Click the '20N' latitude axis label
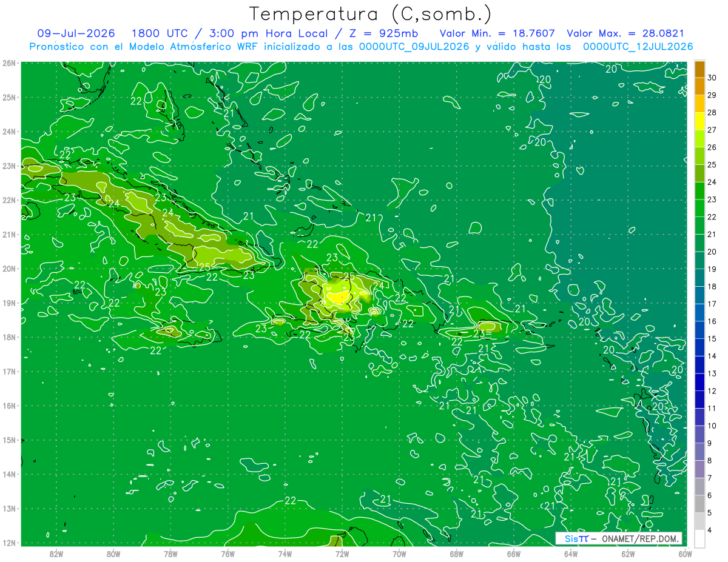Screen dimensions: 728x562 (x=9, y=269)
